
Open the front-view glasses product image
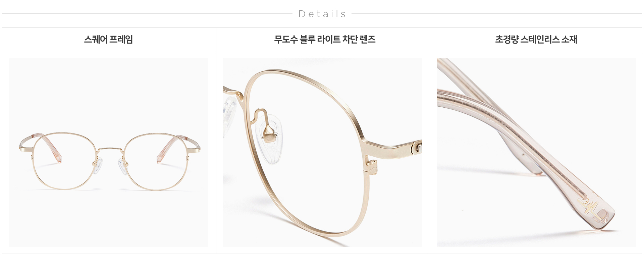[x=109, y=152]
